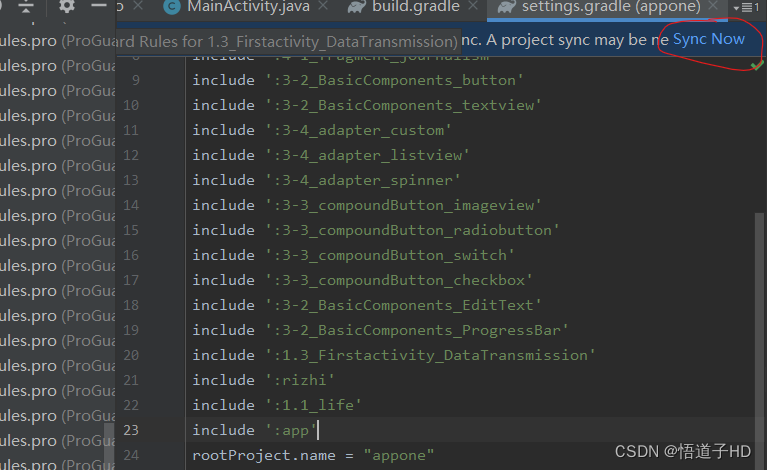Click the Gradle icon on settings.gradle tab

click(506, 7)
